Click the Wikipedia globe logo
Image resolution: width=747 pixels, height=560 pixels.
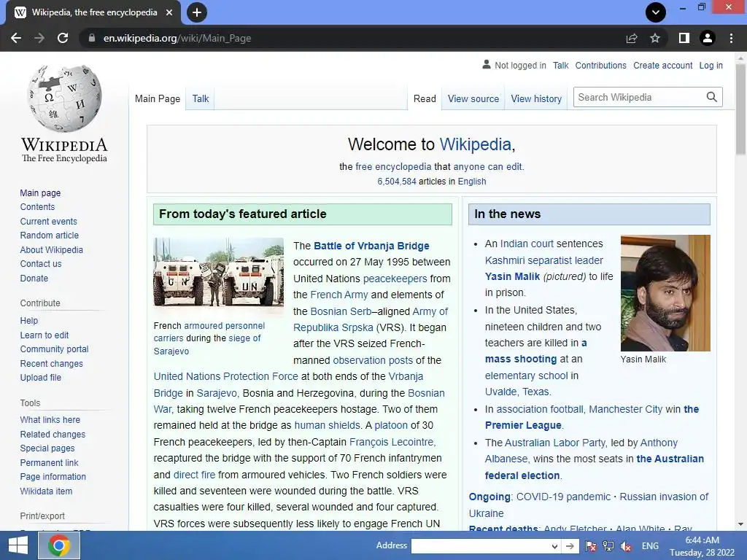tap(64, 98)
